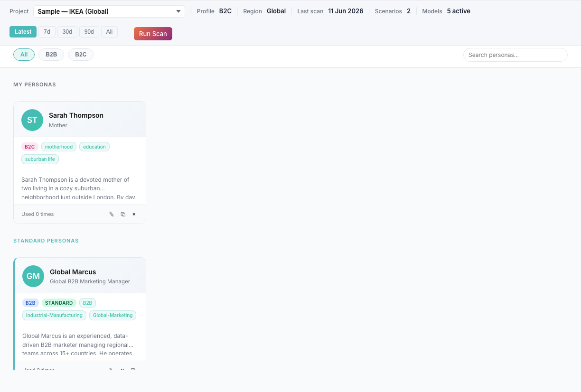Edit the Sarah Thompson persona (pencil icon)
Screen dimensions: 581x392
(x=112, y=214)
